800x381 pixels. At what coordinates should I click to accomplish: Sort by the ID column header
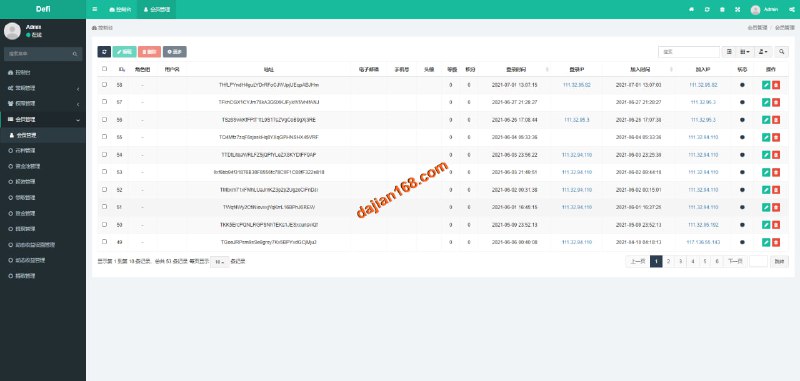coord(122,69)
